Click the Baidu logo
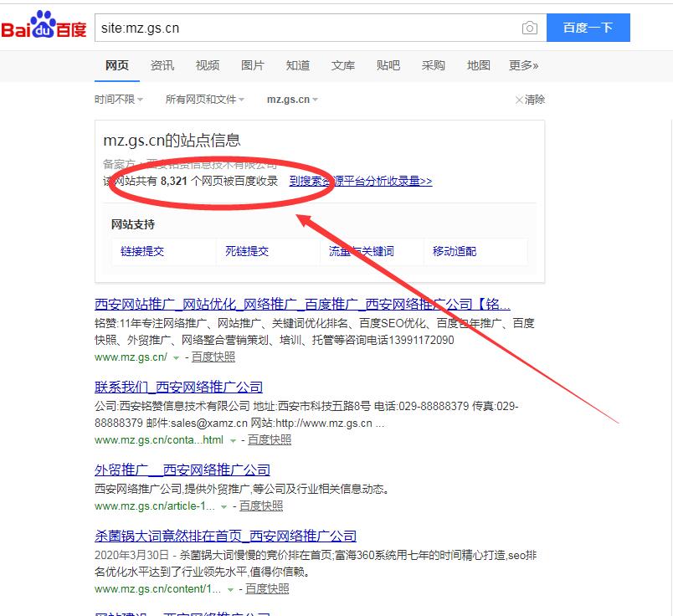Screen dimensions: 673x616 pyautogui.click(x=44, y=28)
